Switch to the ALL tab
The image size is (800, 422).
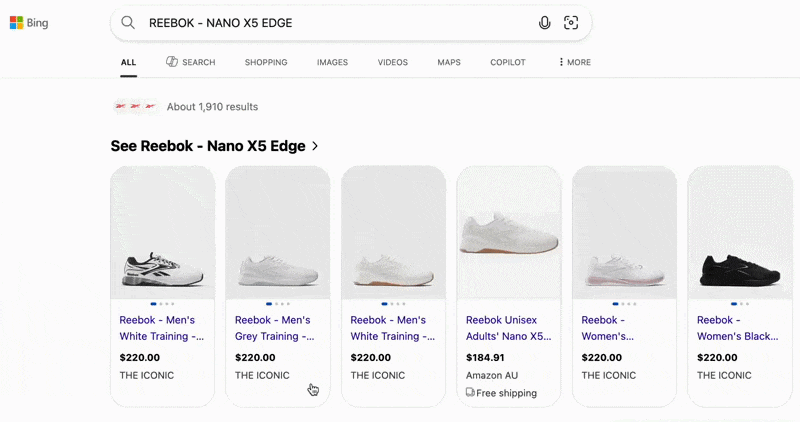pos(129,62)
